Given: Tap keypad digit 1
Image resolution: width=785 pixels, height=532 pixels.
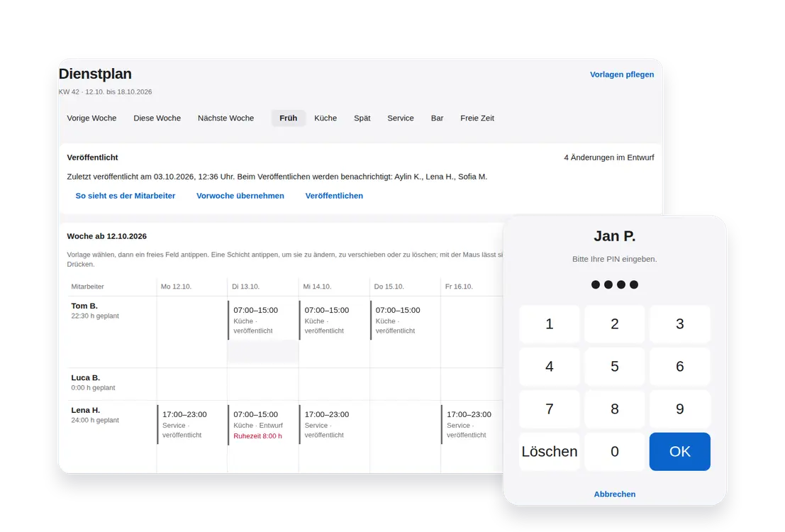Looking at the screenshot, I should 549,324.
